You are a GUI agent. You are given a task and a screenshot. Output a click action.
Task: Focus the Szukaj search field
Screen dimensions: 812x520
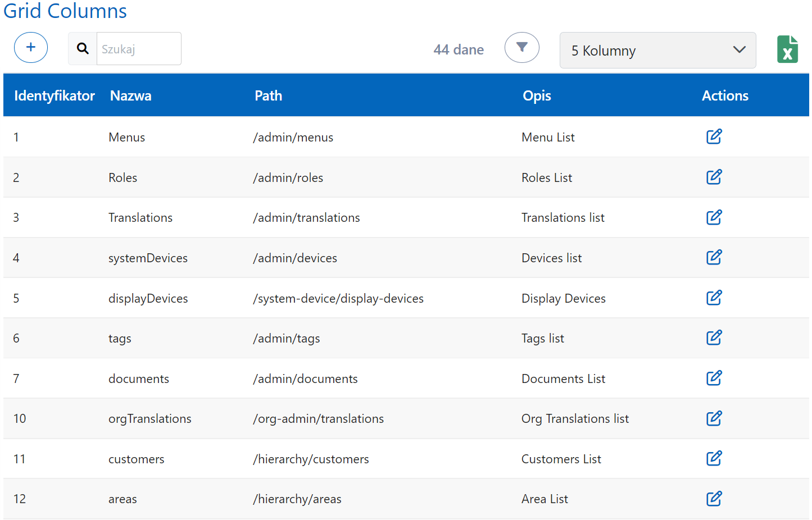point(138,49)
